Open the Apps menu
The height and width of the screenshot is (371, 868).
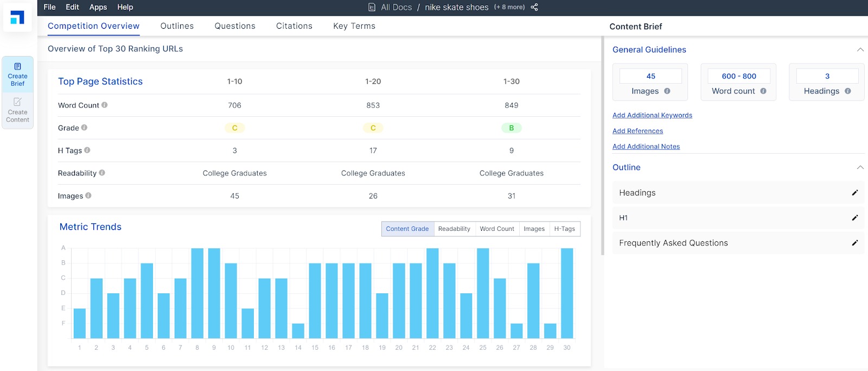[98, 7]
